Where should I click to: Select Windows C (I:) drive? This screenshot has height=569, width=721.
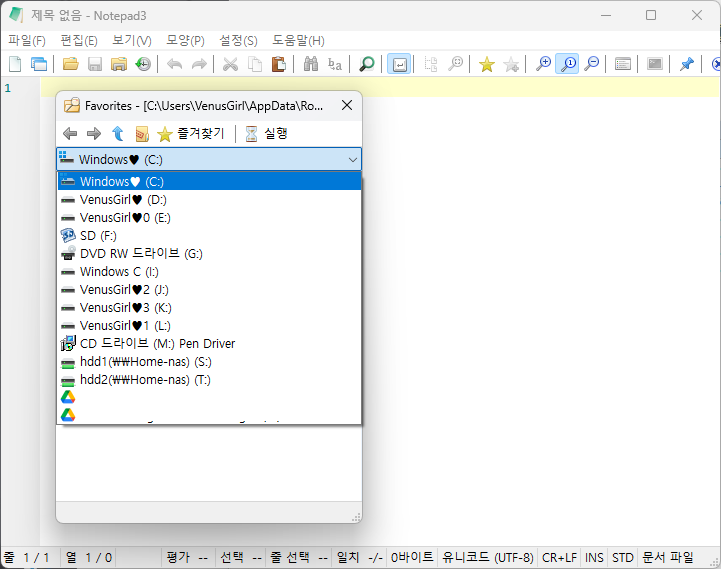209,271
